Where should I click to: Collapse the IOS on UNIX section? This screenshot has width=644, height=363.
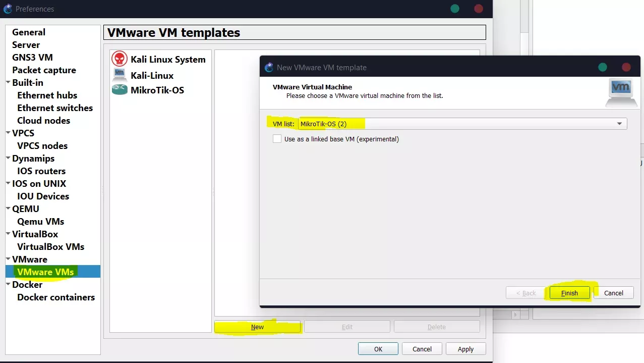[8, 183]
